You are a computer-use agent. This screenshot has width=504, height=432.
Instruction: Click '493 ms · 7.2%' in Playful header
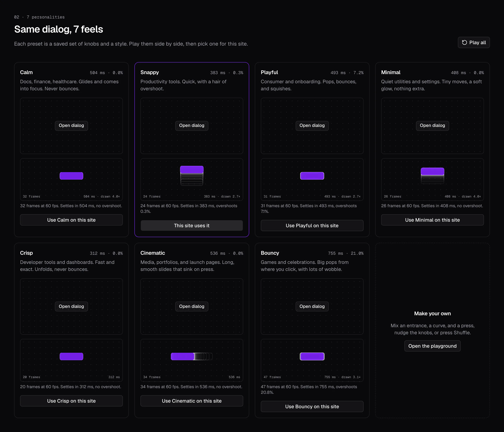pyautogui.click(x=347, y=73)
